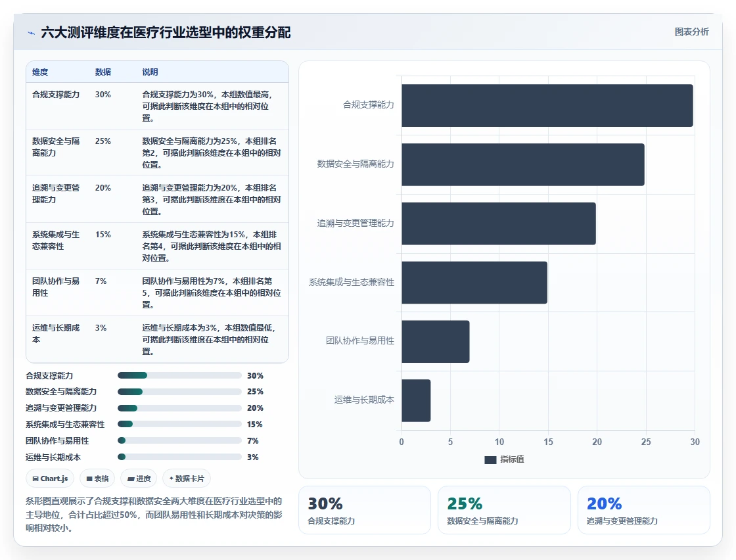Click the 数据安全与隔离能力 progress bar
Image resolution: width=736 pixels, height=560 pixels.
tap(179, 392)
